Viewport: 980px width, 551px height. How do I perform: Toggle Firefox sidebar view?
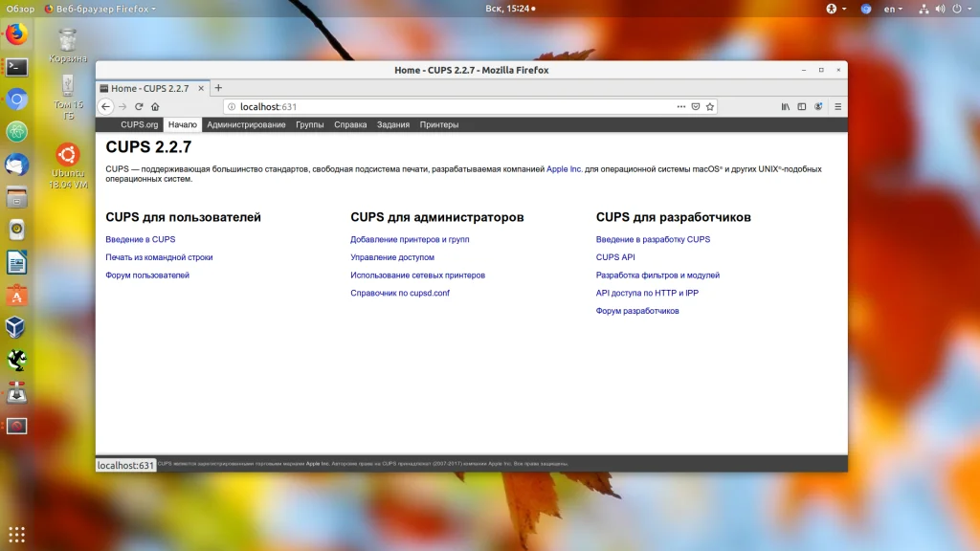(802, 107)
